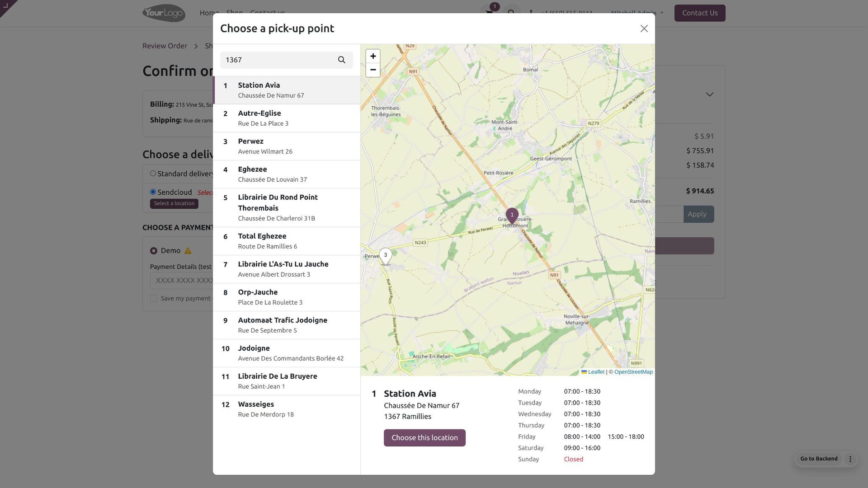Select the Demo payment radio button
This screenshot has width=868, height=488.
[x=154, y=251]
